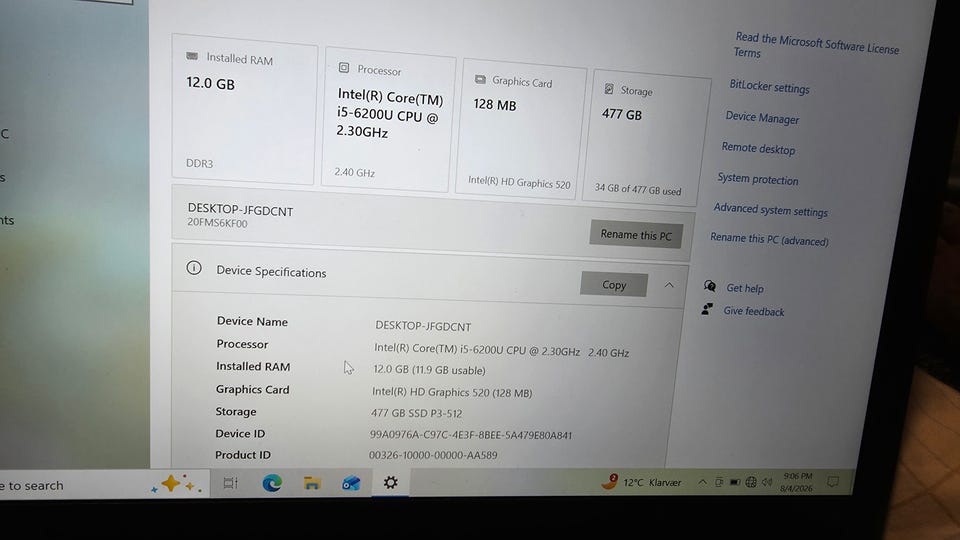Select the Settings gear taskbar icon
This screenshot has height=540, width=960.
click(x=391, y=482)
